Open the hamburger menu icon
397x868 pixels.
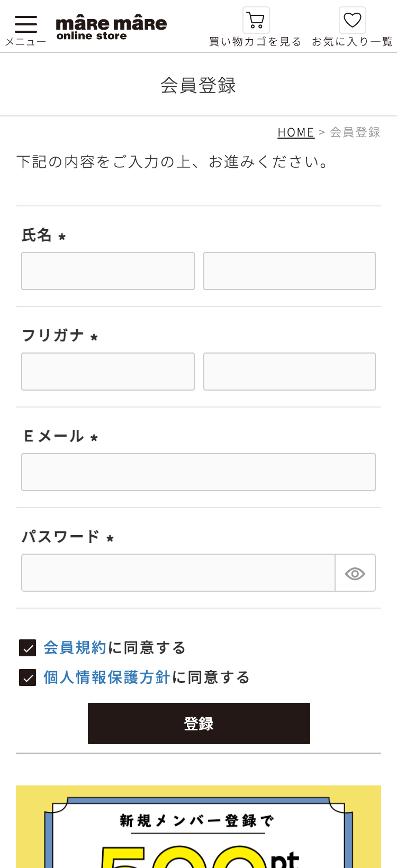pos(26,24)
